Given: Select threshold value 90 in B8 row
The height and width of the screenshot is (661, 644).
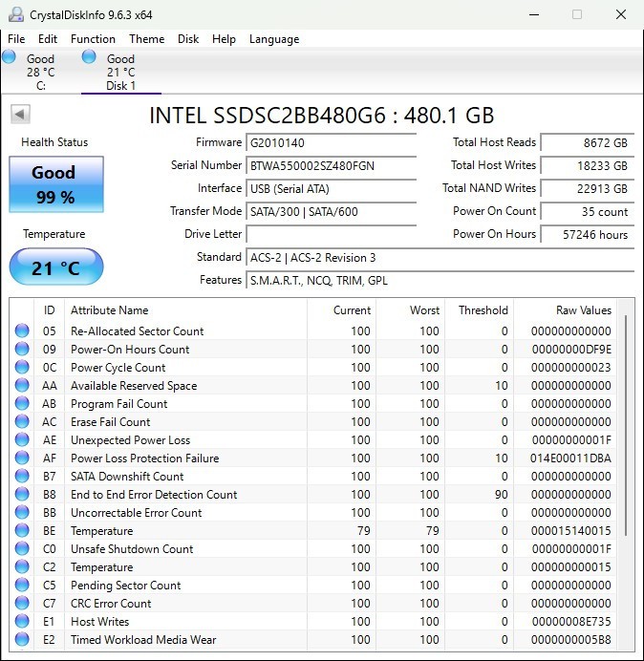Looking at the screenshot, I should 502,495.
